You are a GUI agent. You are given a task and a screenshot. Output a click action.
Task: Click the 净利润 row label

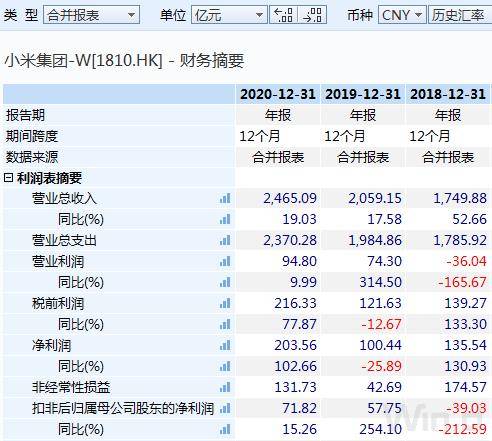pyautogui.click(x=52, y=345)
